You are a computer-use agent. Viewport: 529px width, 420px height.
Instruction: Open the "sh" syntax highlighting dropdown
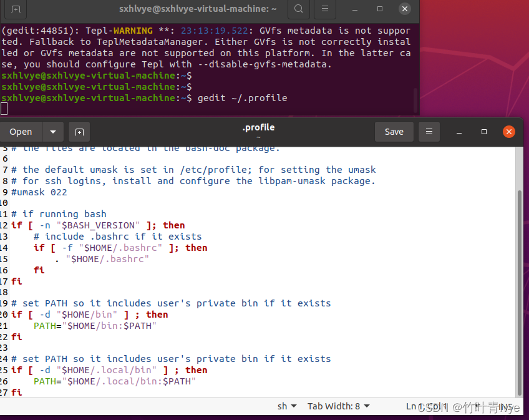point(286,406)
